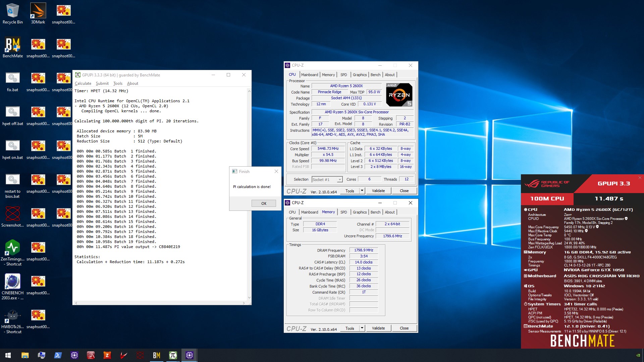Screen dimensions: 644x362
Task: Switch to GPUPI via the pi taskbar icon
Action: 173,355
